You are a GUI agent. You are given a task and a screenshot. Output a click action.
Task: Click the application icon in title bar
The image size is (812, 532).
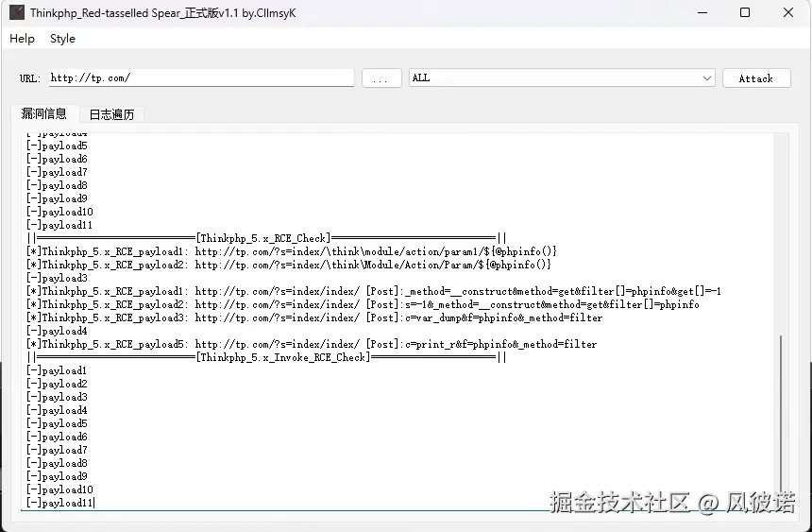(17, 12)
